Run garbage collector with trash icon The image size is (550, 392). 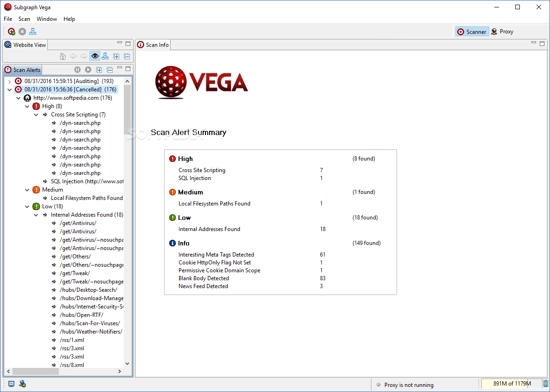(545, 384)
